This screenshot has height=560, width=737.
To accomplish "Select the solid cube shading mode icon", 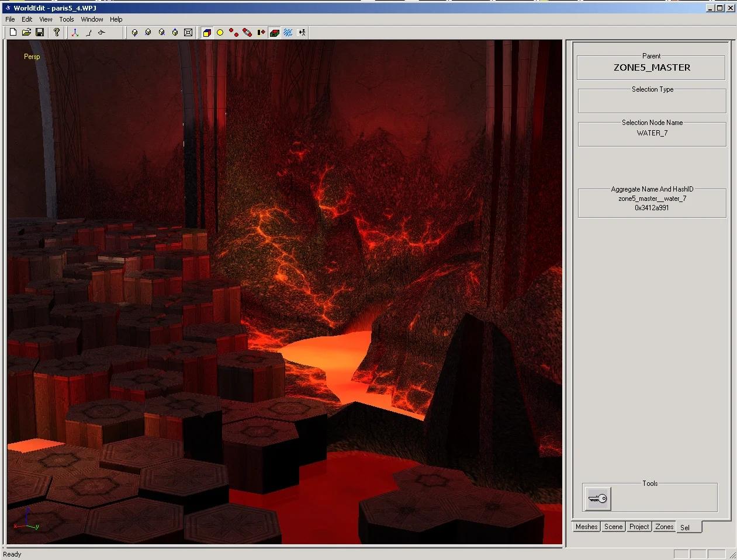I will coord(207,32).
